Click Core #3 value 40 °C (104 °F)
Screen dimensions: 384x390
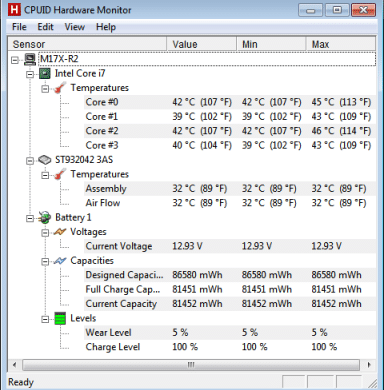(x=202, y=145)
